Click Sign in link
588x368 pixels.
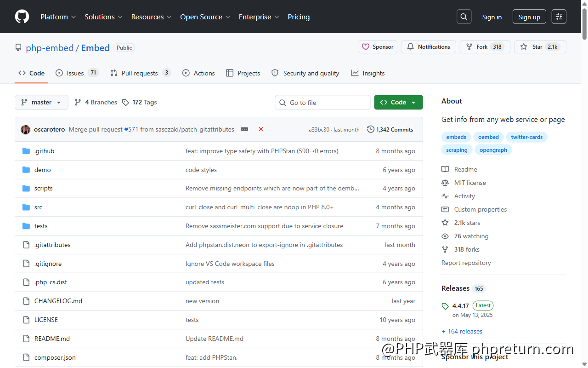click(x=492, y=17)
